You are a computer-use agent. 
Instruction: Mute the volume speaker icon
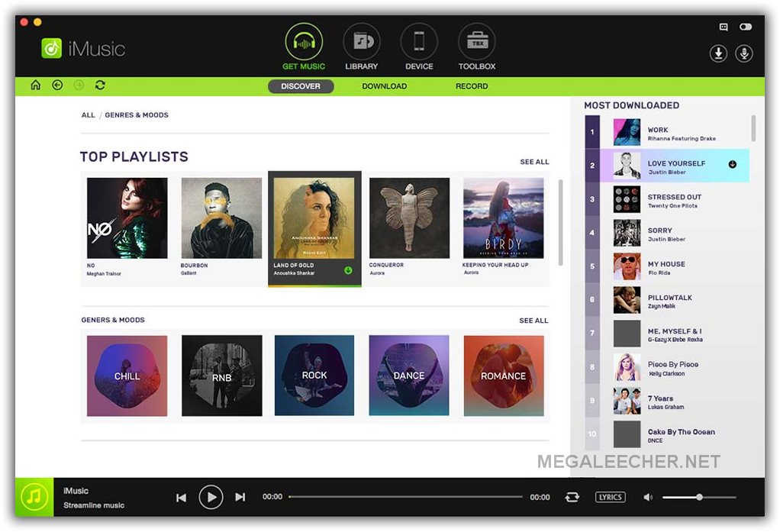click(648, 497)
